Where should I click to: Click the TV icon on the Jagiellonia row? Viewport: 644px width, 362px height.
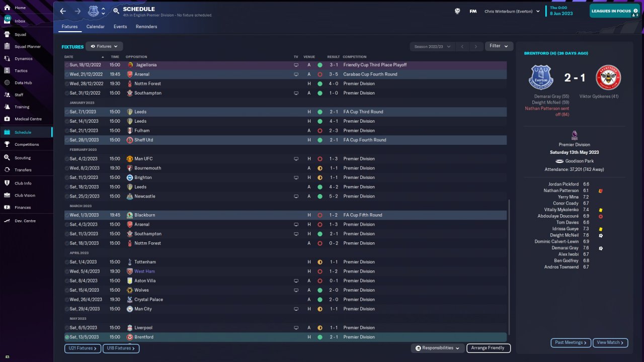[x=296, y=65]
